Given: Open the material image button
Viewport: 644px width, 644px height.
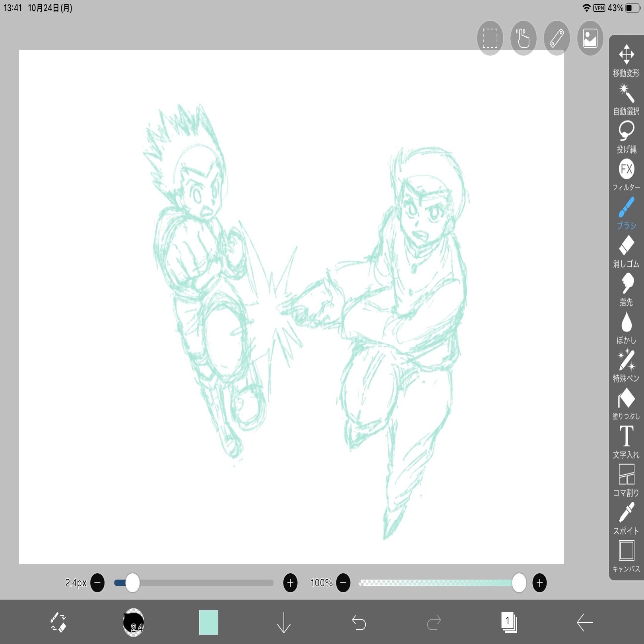Looking at the screenshot, I should 590,38.
